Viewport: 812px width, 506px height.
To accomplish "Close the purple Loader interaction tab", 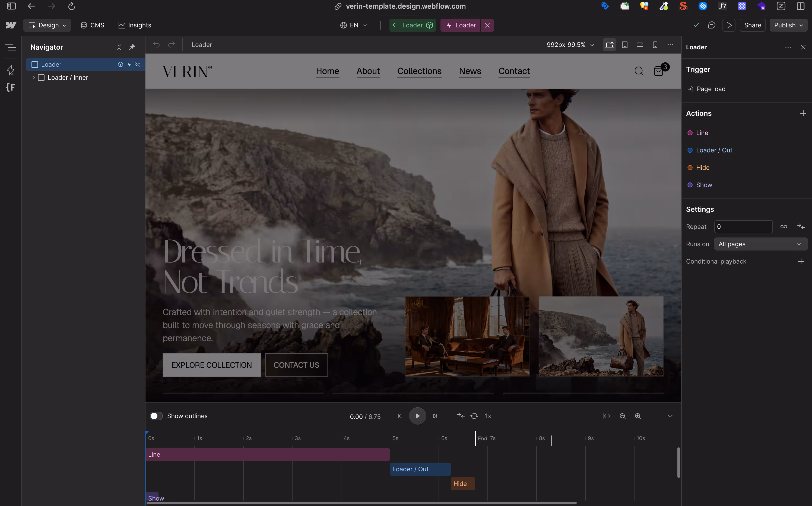I will coord(487,25).
